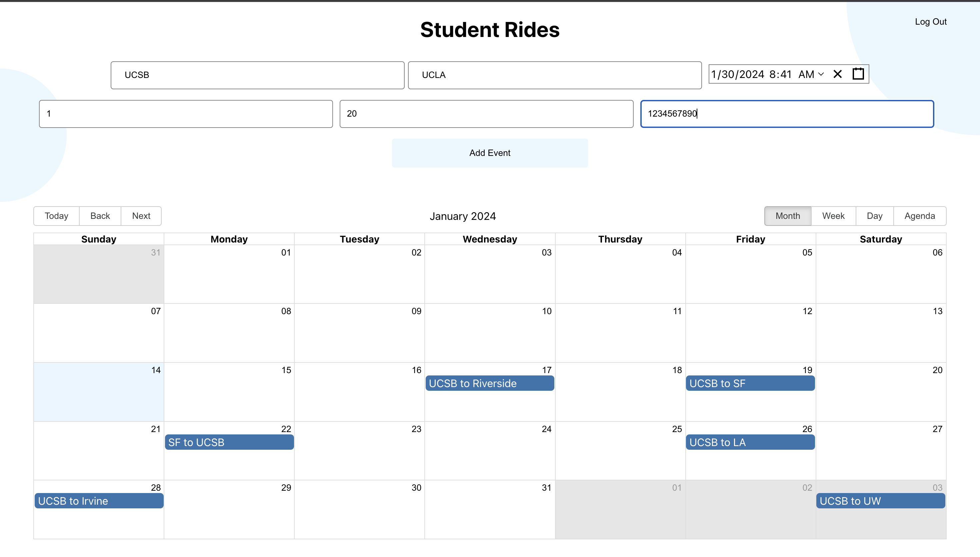Screen dimensions: 980x557
Task: Advance to next month
Action: coord(141,216)
